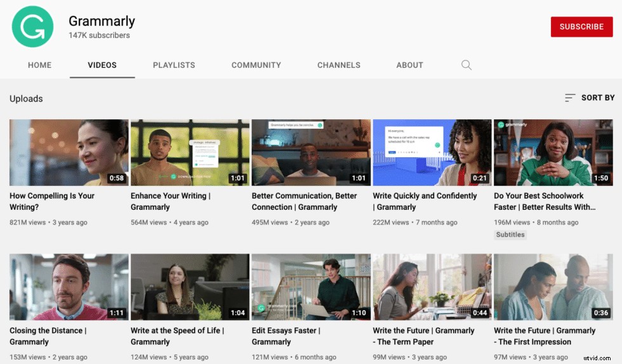
Task: Select the VIDEOS tab
Action: (x=102, y=65)
